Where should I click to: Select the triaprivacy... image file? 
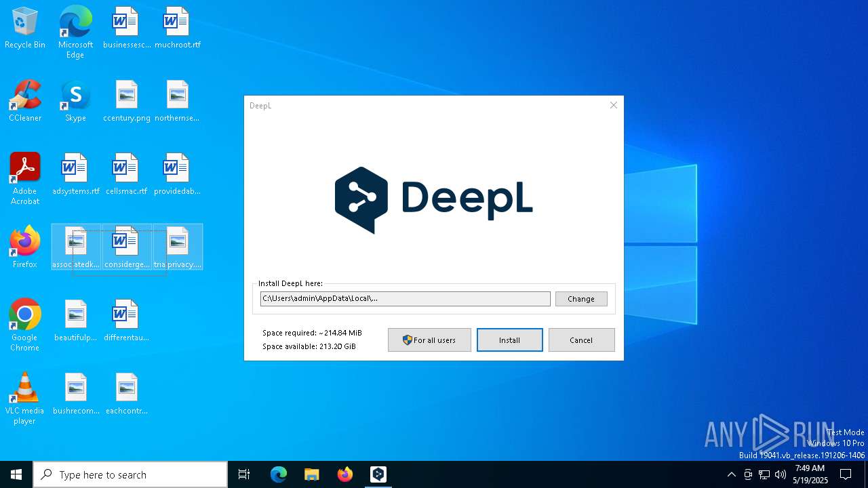pyautogui.click(x=178, y=247)
